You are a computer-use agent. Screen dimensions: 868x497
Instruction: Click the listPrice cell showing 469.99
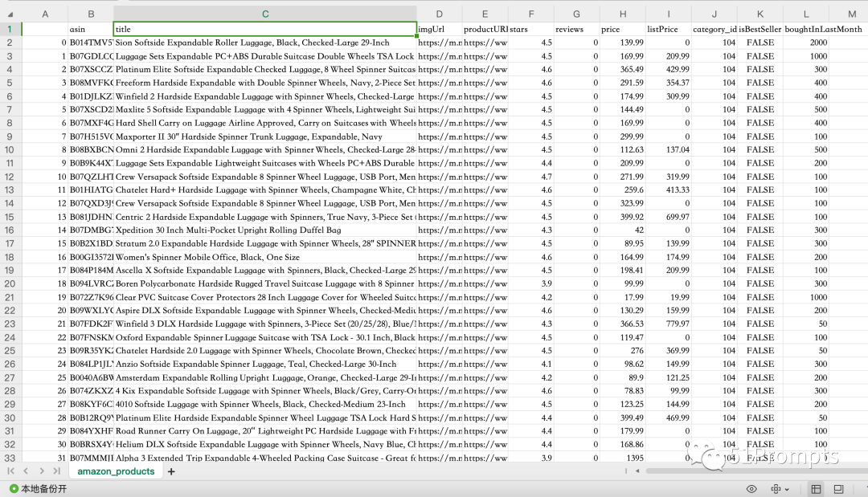668,418
